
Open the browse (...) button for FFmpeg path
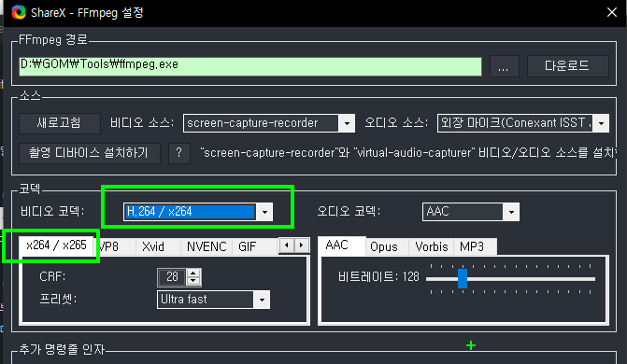click(x=505, y=66)
